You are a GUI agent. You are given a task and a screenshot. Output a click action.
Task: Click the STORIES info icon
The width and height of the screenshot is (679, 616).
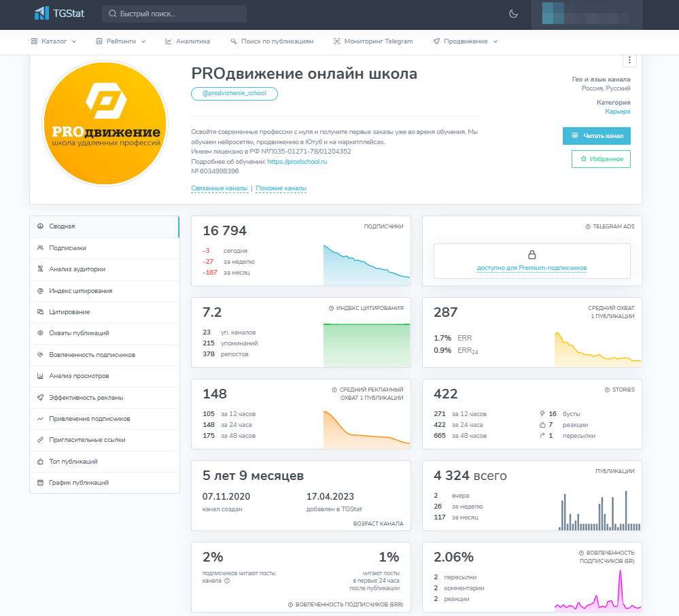tap(607, 390)
